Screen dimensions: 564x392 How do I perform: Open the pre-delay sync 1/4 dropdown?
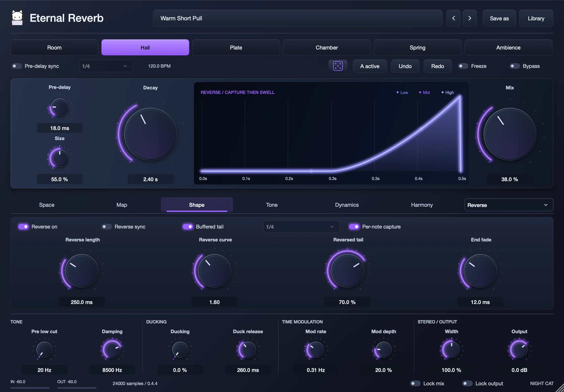pyautogui.click(x=106, y=66)
